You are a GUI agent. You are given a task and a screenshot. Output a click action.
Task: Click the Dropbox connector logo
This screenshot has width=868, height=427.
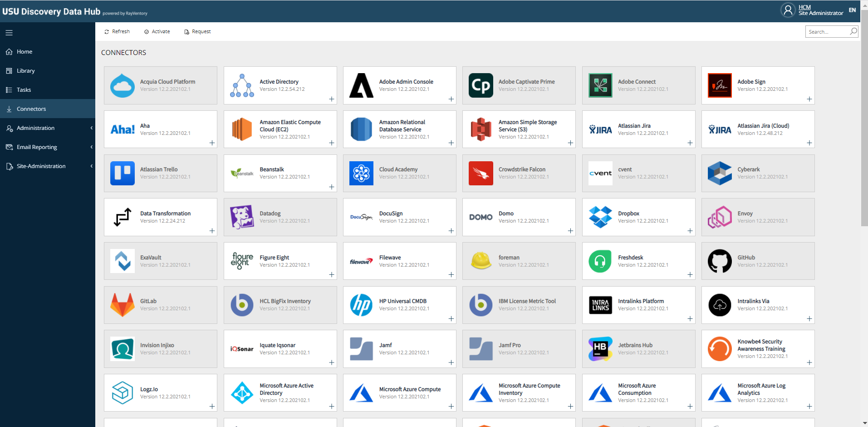pos(600,217)
